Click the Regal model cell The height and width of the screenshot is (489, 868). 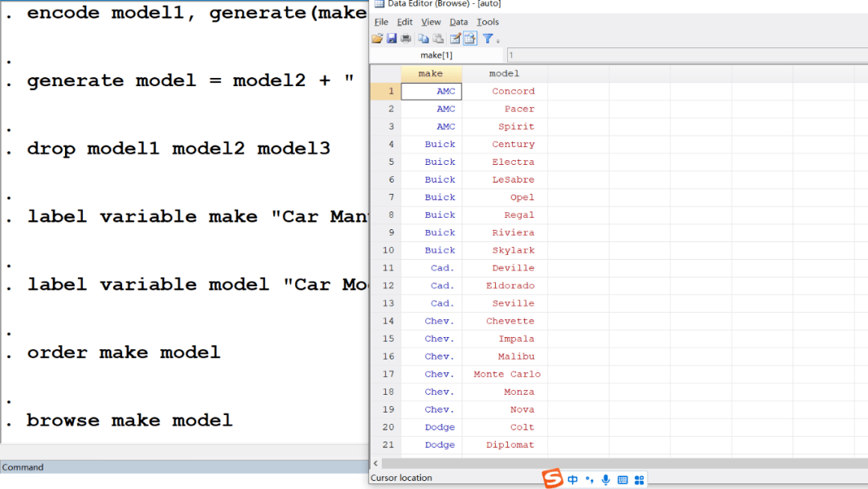tap(505, 215)
